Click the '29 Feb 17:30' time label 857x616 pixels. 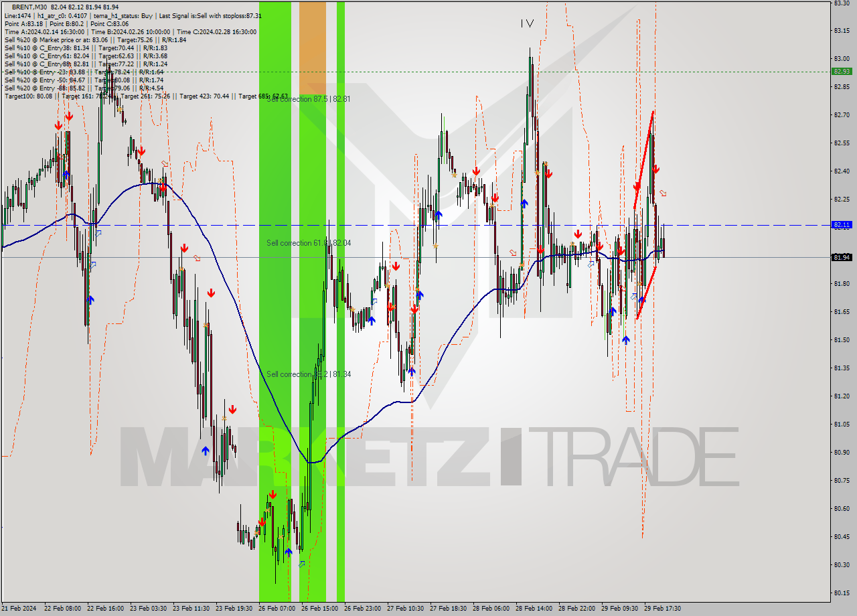662,609
